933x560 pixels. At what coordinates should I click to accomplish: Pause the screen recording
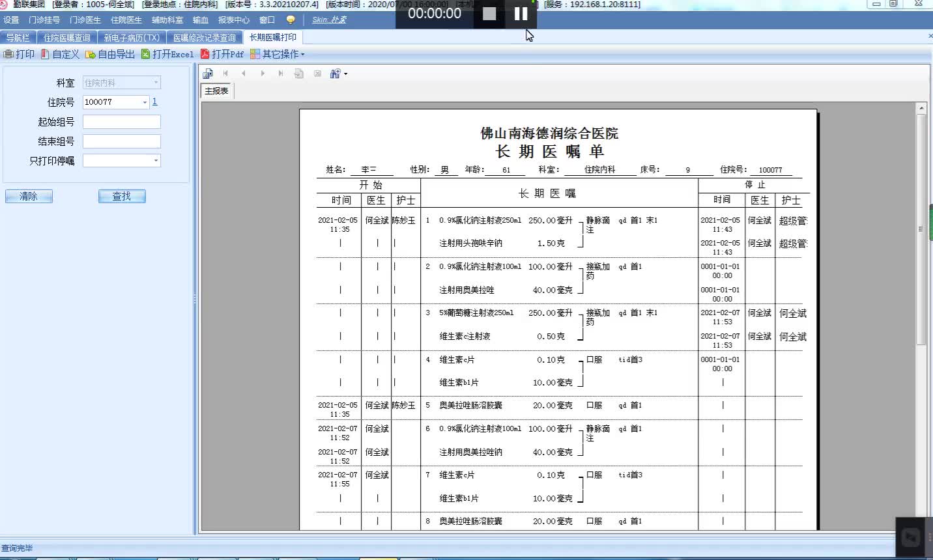tap(521, 14)
